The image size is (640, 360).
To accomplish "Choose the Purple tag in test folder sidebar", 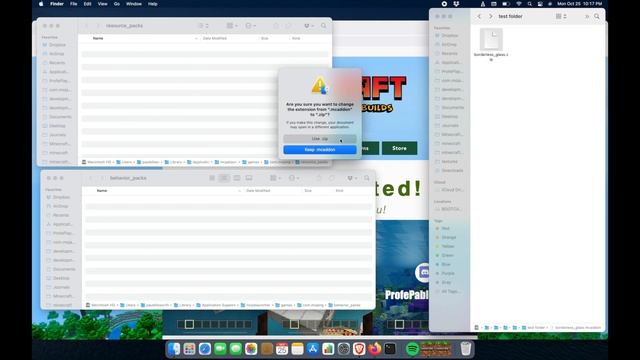I will click(447, 273).
